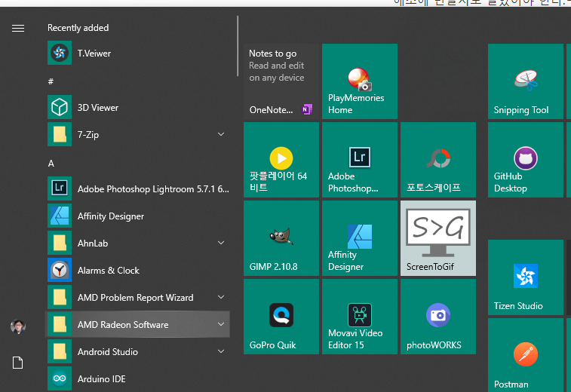Viewport: 571px width, 392px height.
Task: Open the OneNote tile
Action: [x=281, y=81]
